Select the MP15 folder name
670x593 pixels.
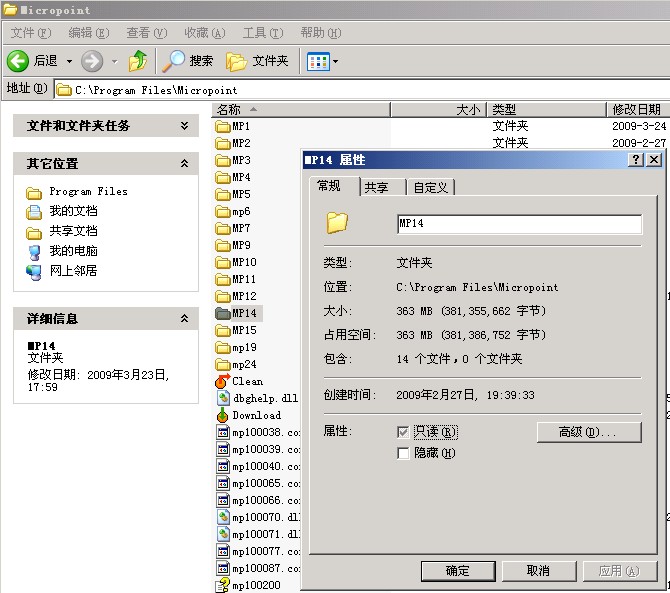244,331
